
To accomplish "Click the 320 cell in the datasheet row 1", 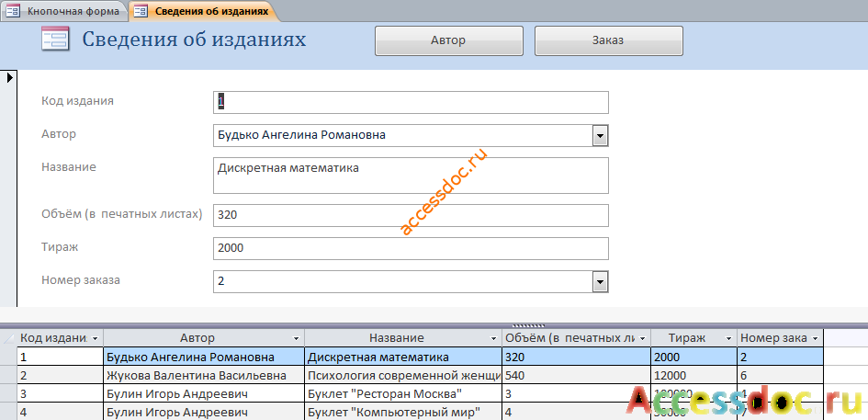I will click(x=576, y=358).
